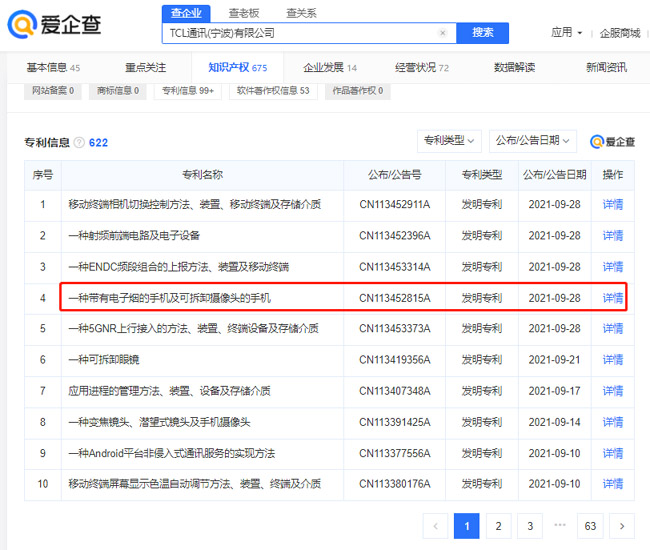Open the 经营状况 tab

tap(422, 67)
